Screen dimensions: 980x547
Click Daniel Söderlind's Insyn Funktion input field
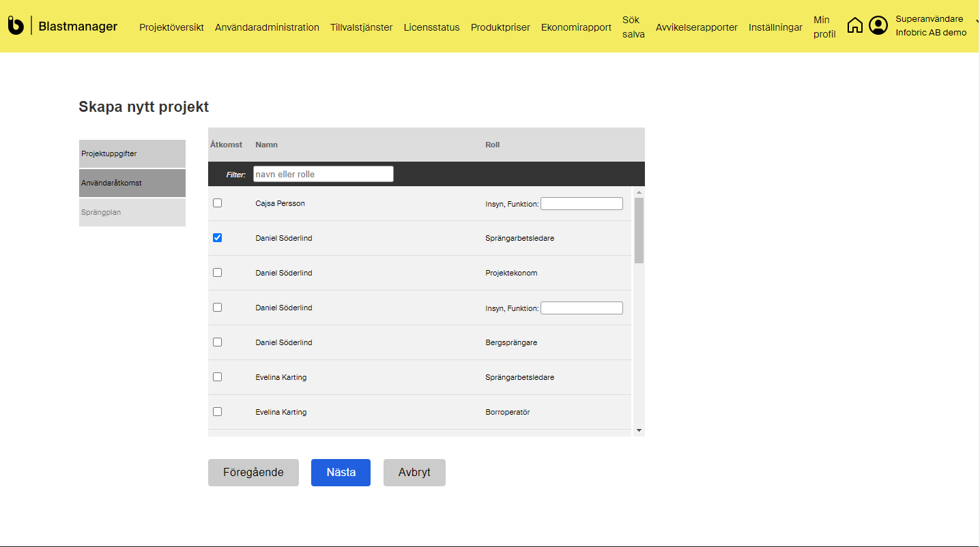click(581, 308)
